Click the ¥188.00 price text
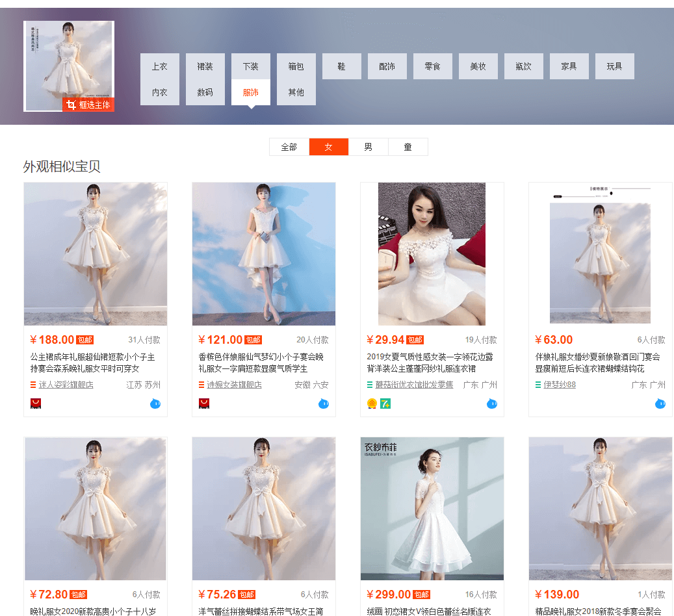 52,340
